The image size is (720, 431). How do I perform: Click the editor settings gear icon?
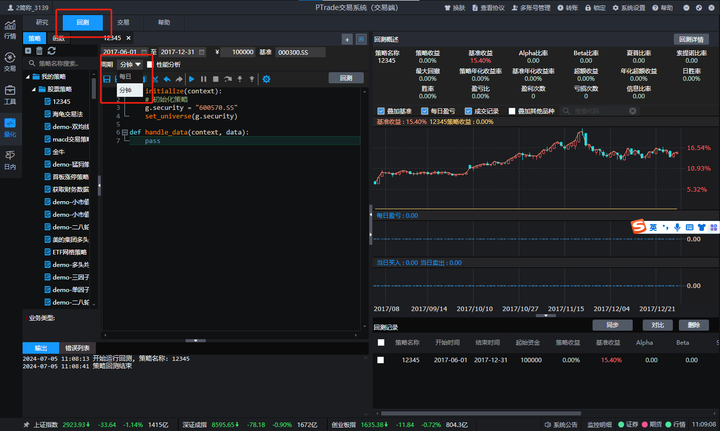click(265, 78)
